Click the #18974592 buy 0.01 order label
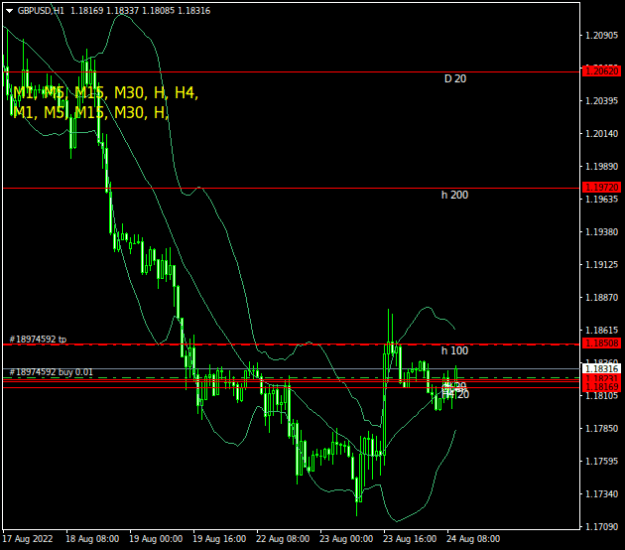Screen dimensions: 625x550 51,372
